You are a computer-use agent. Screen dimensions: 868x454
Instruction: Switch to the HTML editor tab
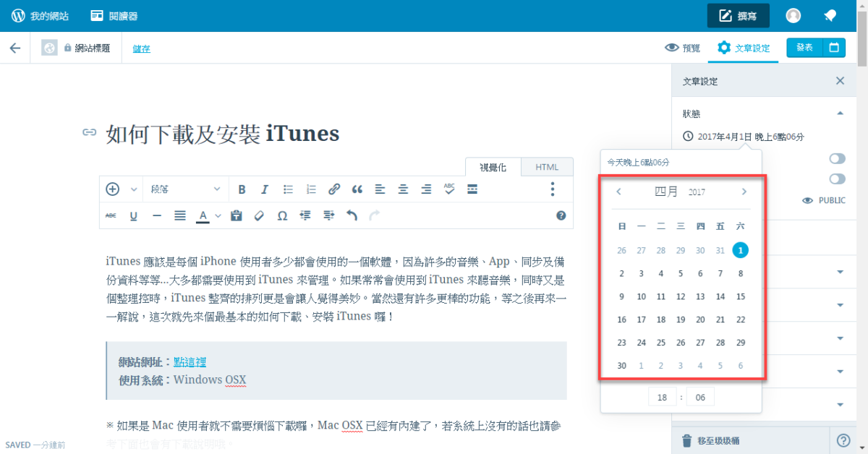[547, 167]
